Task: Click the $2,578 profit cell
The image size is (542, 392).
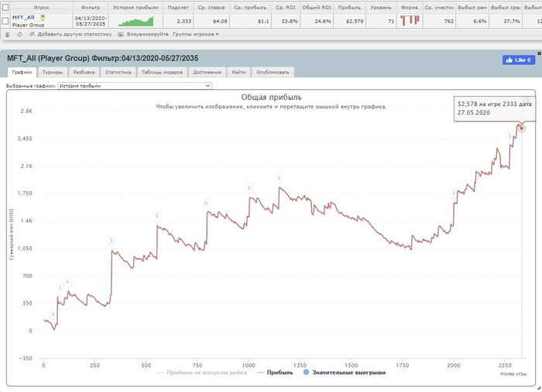Action: coord(349,21)
